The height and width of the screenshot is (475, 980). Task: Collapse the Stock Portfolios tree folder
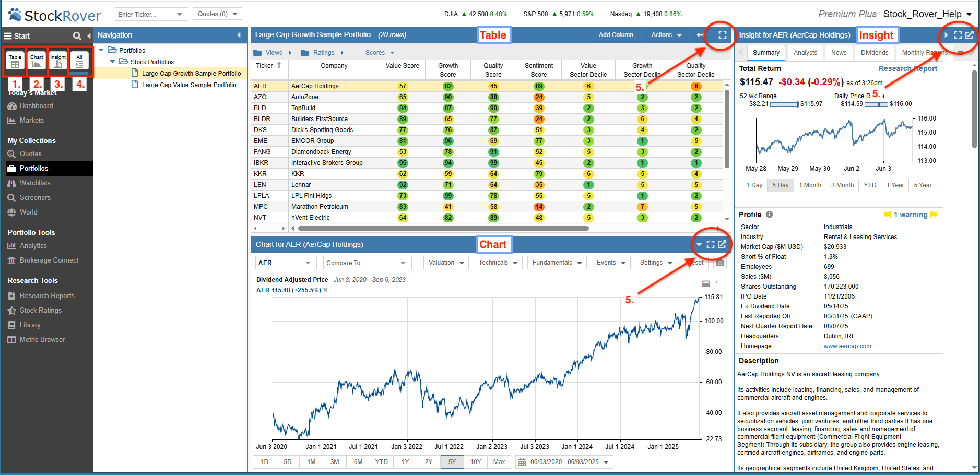click(x=112, y=62)
